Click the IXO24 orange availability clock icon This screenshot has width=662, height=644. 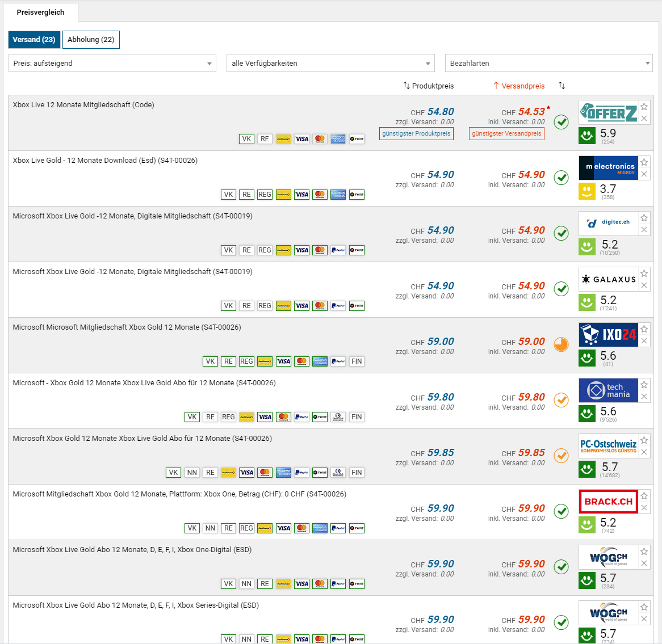[x=561, y=345]
